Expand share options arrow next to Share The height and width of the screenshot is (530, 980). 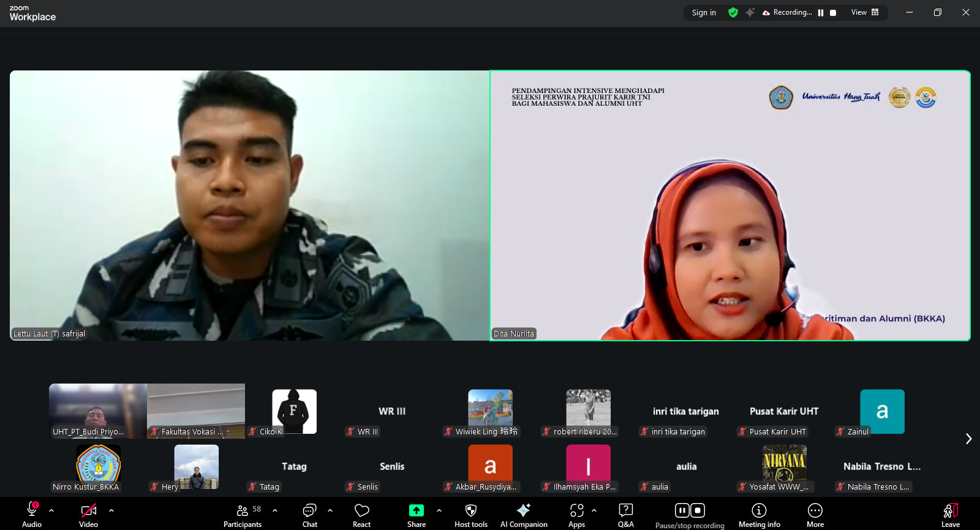click(439, 510)
